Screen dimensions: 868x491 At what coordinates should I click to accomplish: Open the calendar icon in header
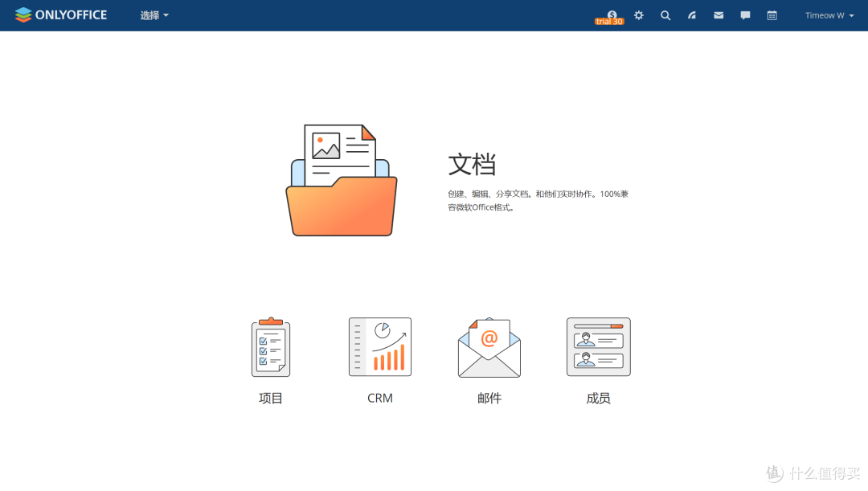point(772,15)
